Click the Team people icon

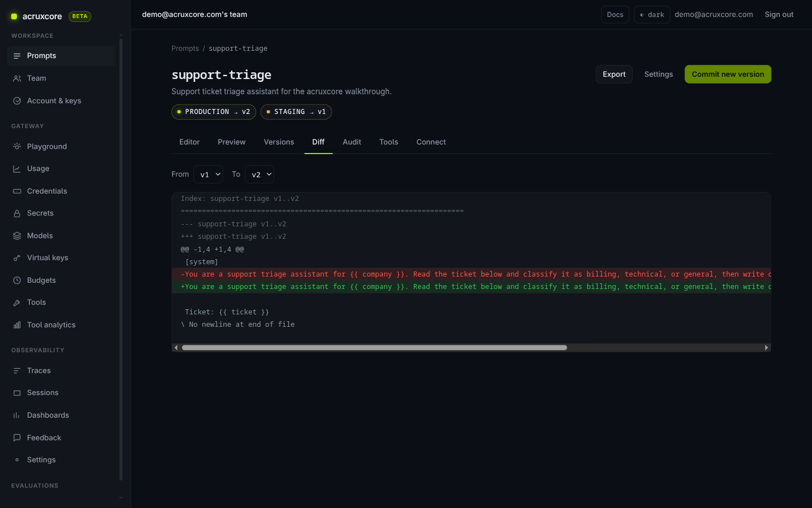pyautogui.click(x=17, y=78)
